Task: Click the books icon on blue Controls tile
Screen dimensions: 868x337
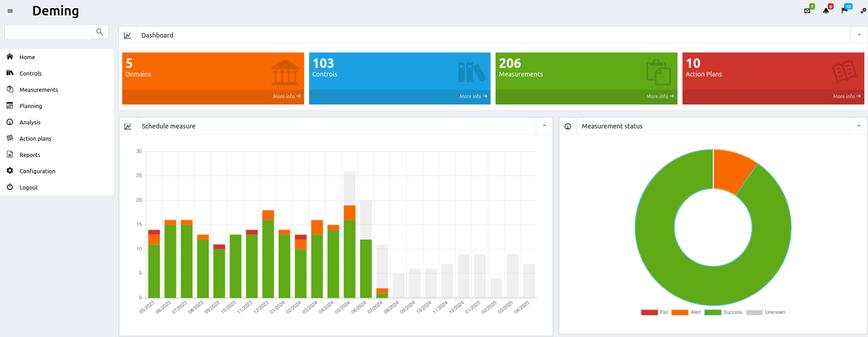Action: 472,72
